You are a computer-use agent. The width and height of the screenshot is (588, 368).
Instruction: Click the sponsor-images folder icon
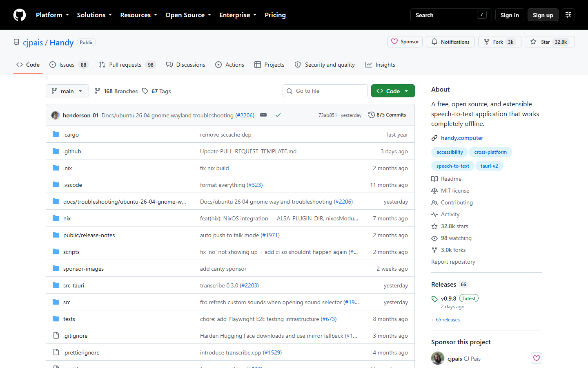(56, 268)
